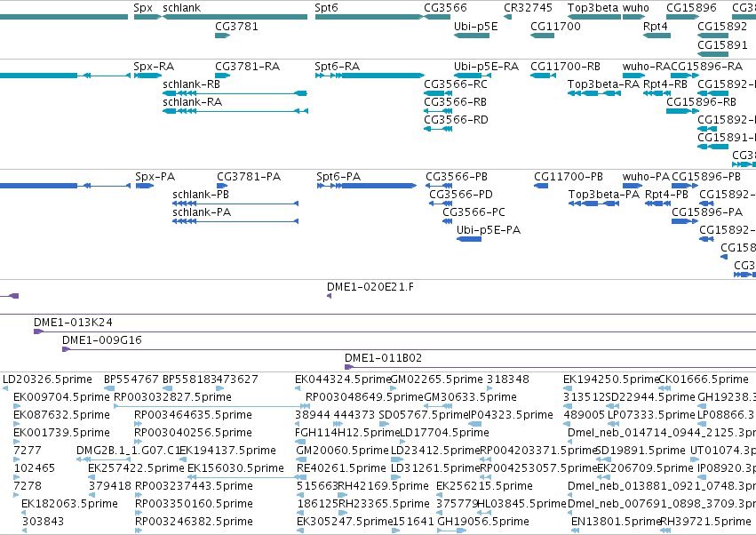Select the RE40261.5prime EST

(301, 477)
